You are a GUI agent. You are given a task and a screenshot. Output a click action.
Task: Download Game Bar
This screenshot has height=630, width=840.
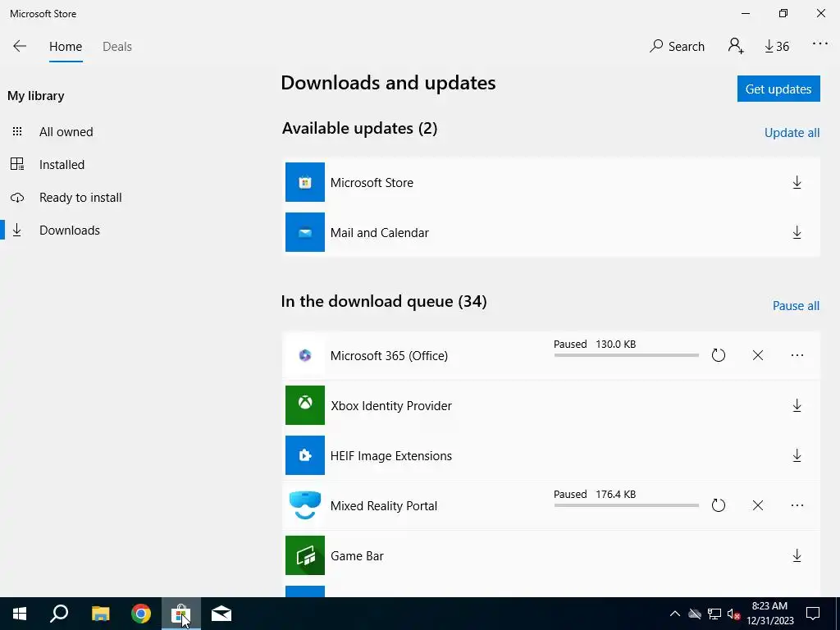pyautogui.click(x=797, y=555)
